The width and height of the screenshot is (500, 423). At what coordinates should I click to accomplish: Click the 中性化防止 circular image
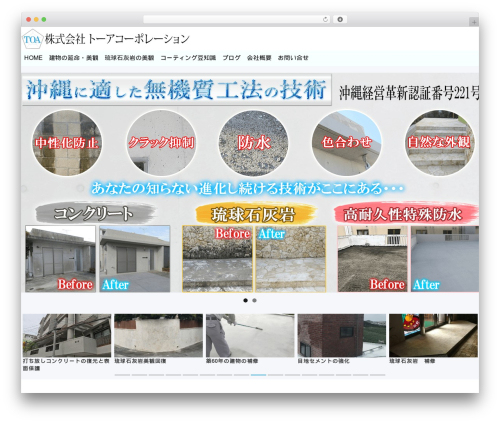pyautogui.click(x=67, y=143)
